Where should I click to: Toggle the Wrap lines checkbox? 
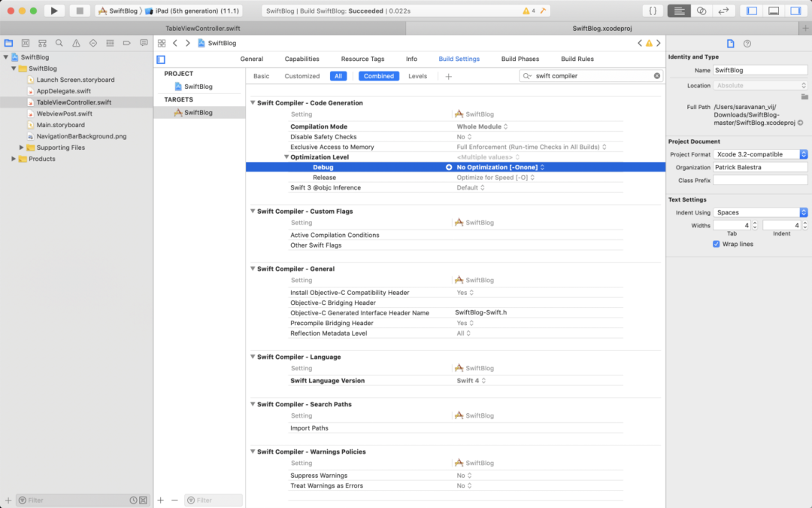(x=717, y=244)
